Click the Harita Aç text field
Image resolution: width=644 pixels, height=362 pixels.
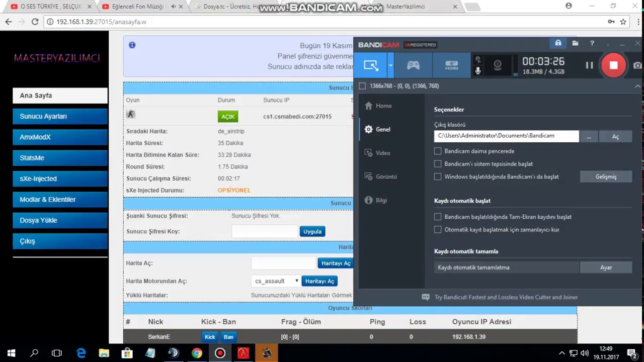pyautogui.click(x=283, y=263)
